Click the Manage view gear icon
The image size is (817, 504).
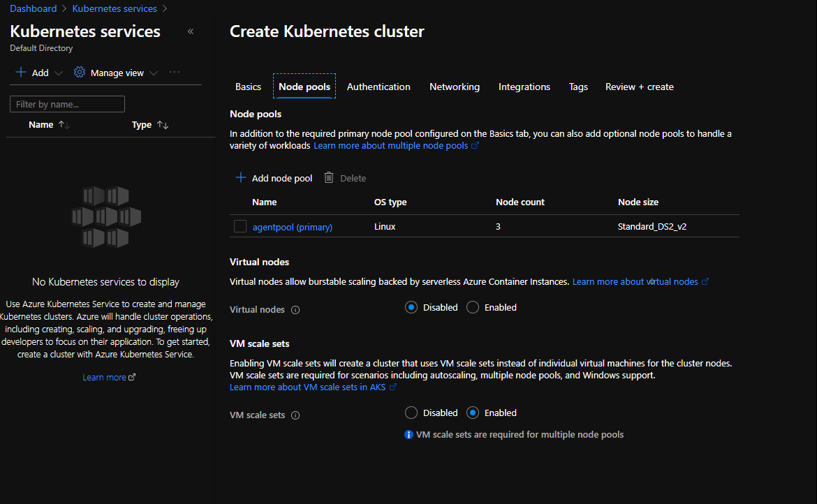click(x=79, y=73)
